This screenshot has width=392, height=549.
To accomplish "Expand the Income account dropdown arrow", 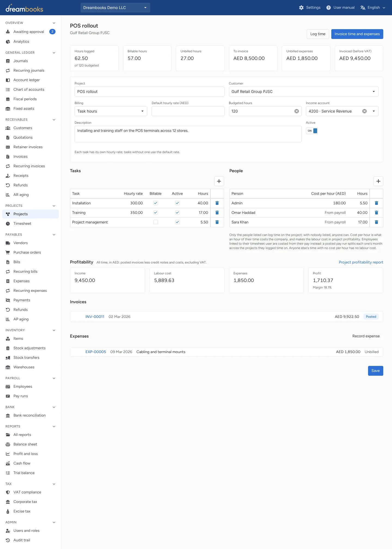I will click(x=374, y=111).
